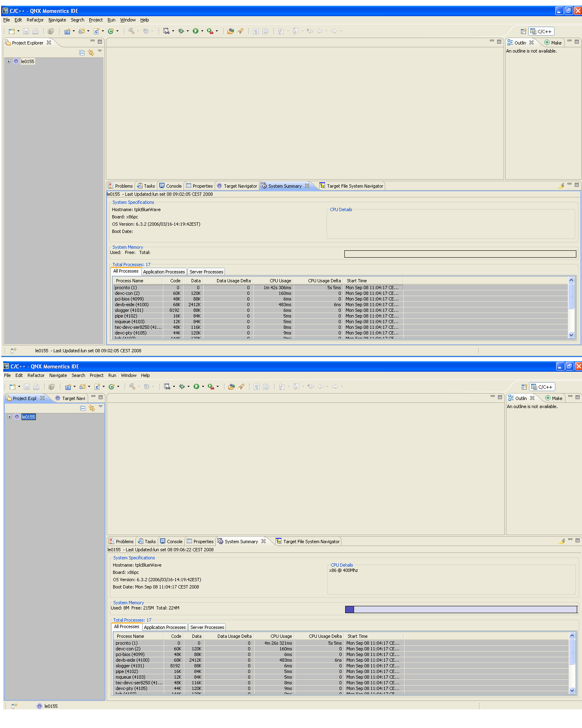Click the Open Type folder icon in the upper toolbar

click(x=230, y=31)
